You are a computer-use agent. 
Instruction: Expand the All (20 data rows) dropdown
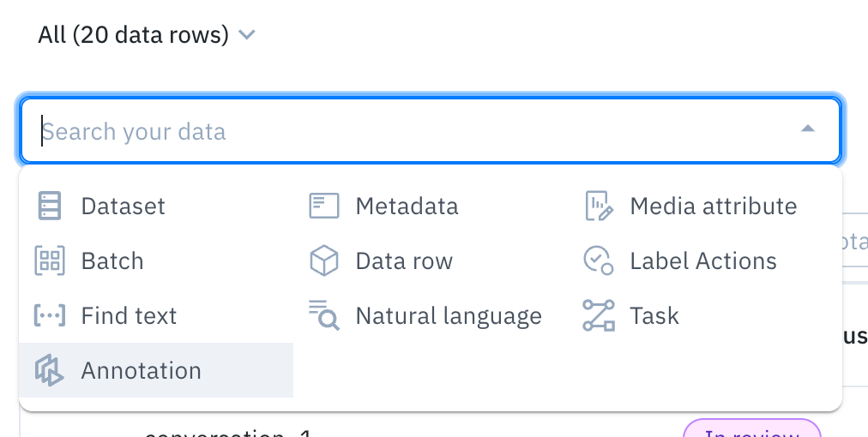148,35
